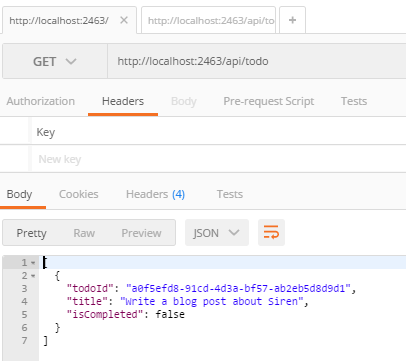
Task: Click the "isCompleted" property key
Action: (105, 314)
